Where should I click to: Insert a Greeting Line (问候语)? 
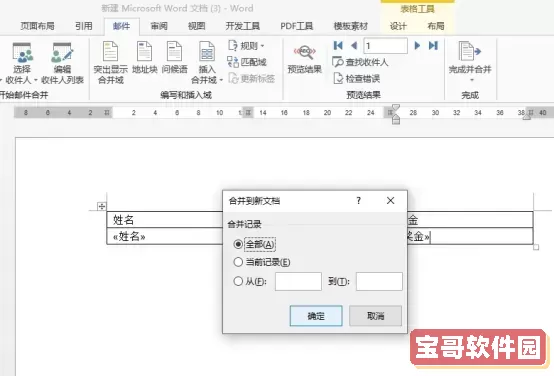pyautogui.click(x=175, y=58)
